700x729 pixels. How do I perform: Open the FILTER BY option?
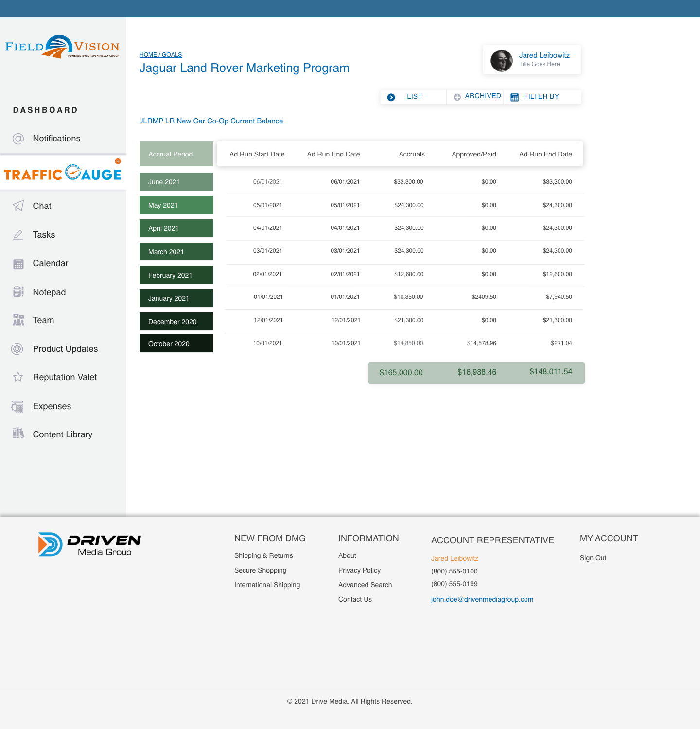pos(542,96)
